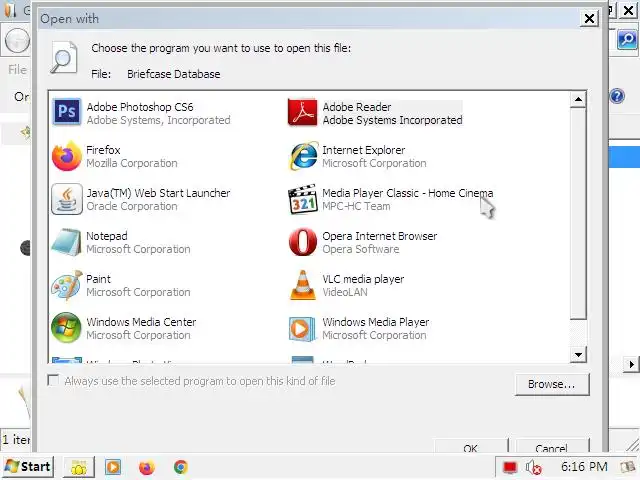Select the Media Player Classic icon
The image size is (640, 480).
[302, 199]
